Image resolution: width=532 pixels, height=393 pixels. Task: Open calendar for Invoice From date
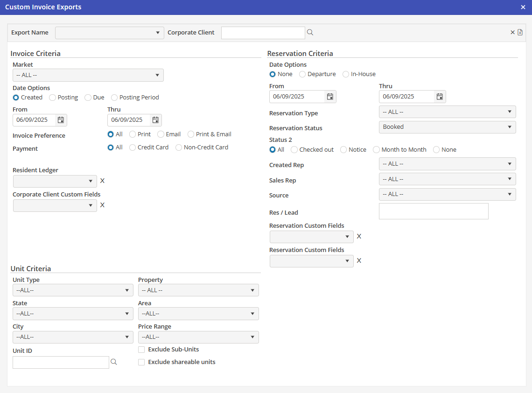pos(61,120)
